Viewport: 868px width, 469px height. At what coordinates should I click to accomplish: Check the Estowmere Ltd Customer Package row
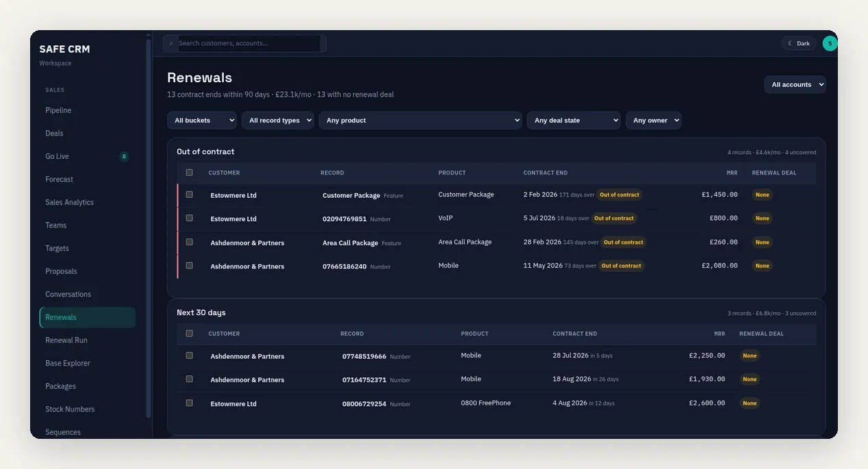[x=190, y=194]
